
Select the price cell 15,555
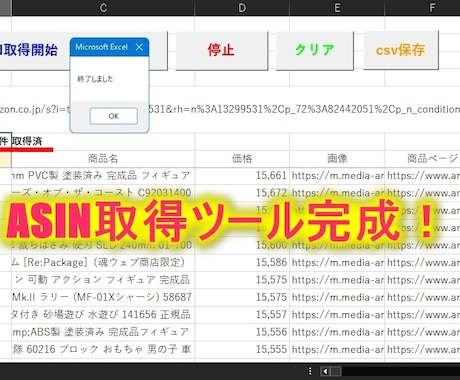click(x=242, y=349)
